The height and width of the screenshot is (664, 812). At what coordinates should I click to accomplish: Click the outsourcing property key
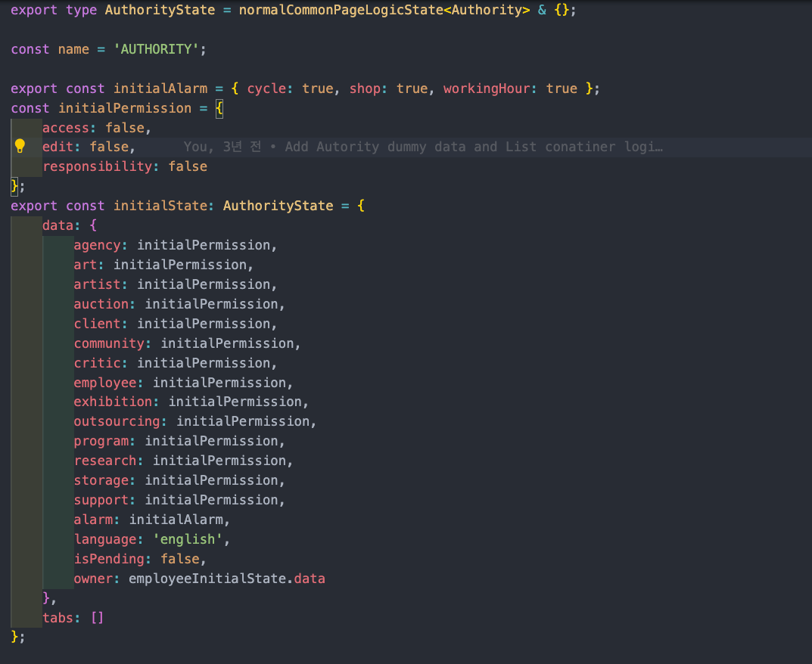(117, 421)
